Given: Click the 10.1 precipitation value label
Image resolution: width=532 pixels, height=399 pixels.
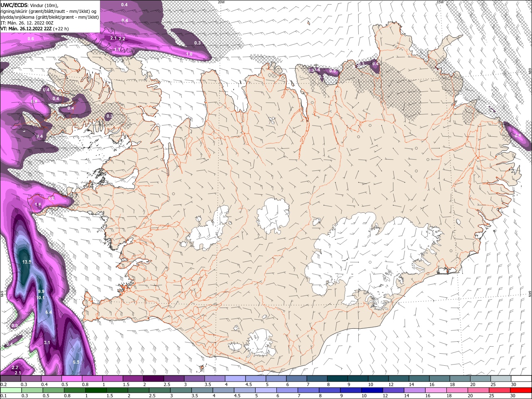Looking at the screenshot, I should 40,298.
